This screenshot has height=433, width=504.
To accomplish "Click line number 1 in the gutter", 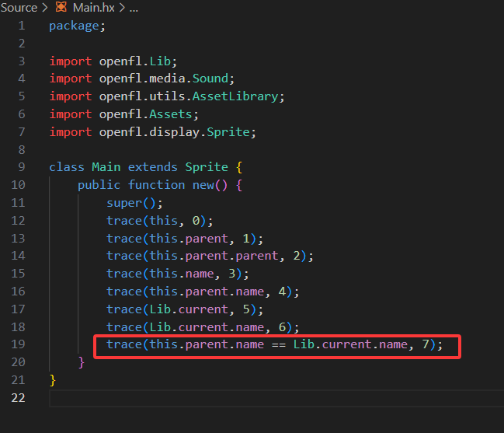I will [x=22, y=26].
